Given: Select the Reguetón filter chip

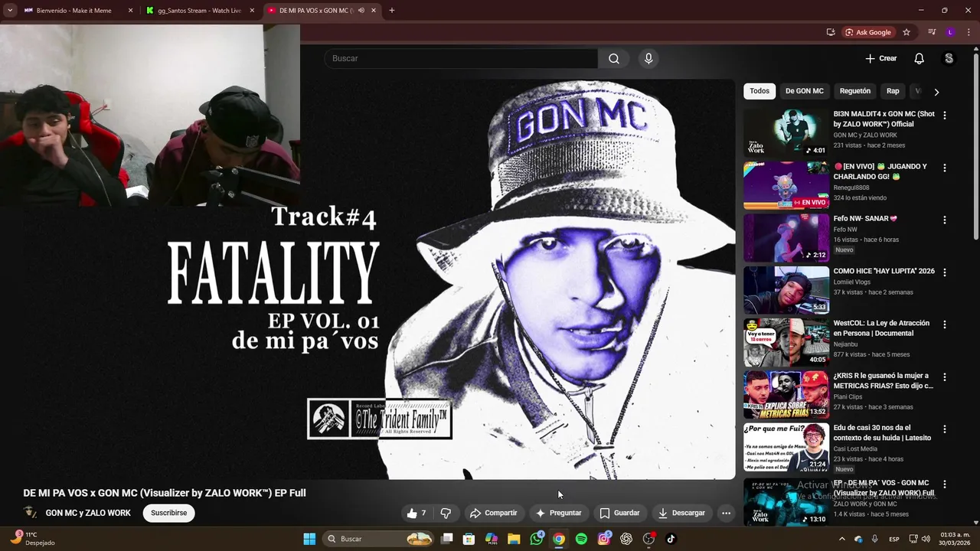Looking at the screenshot, I should click(855, 91).
